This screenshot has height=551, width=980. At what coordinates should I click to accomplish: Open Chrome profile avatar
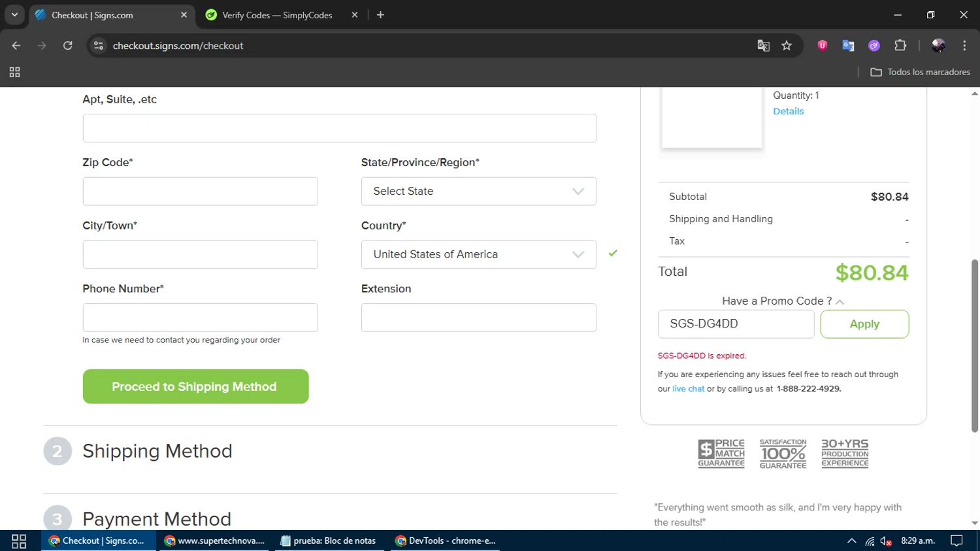click(939, 45)
